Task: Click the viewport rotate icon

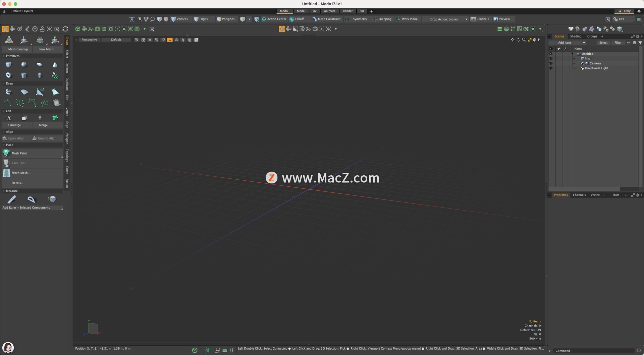Action: coord(518,40)
